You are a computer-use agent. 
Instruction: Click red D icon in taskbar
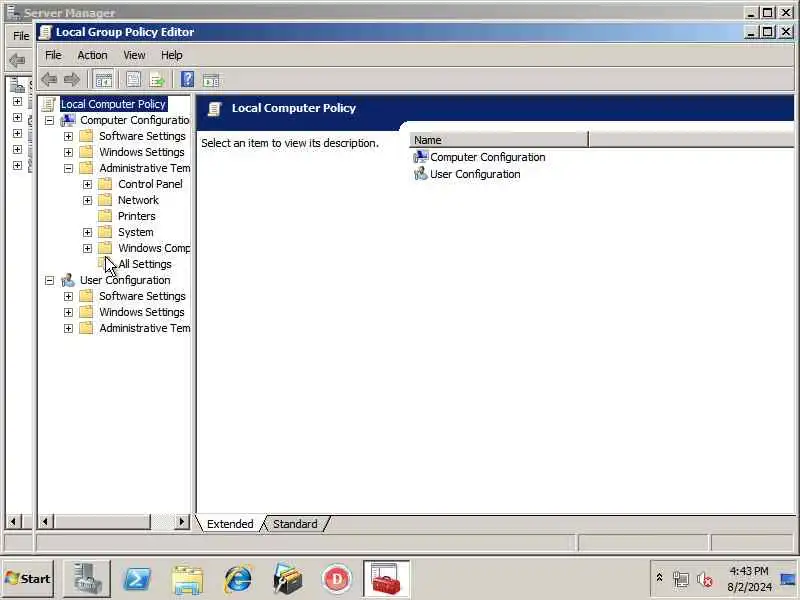337,580
